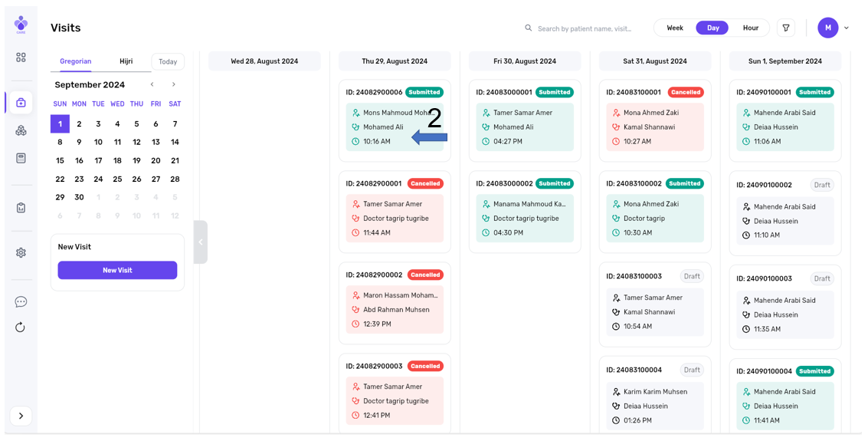Open the calculator icon in sidebar
This screenshot has height=441, width=868.
21,158
